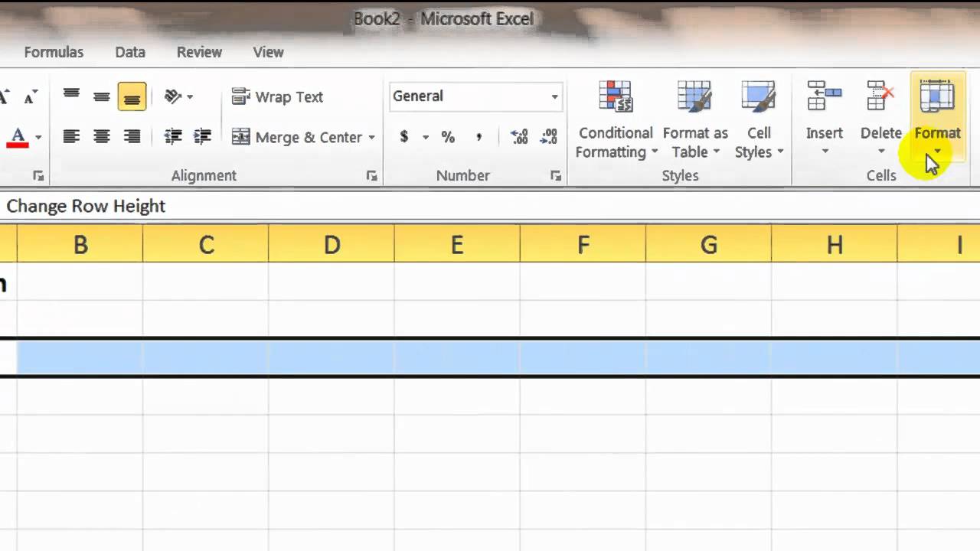The image size is (980, 551).
Task: Select column I header
Action: [x=939, y=245]
